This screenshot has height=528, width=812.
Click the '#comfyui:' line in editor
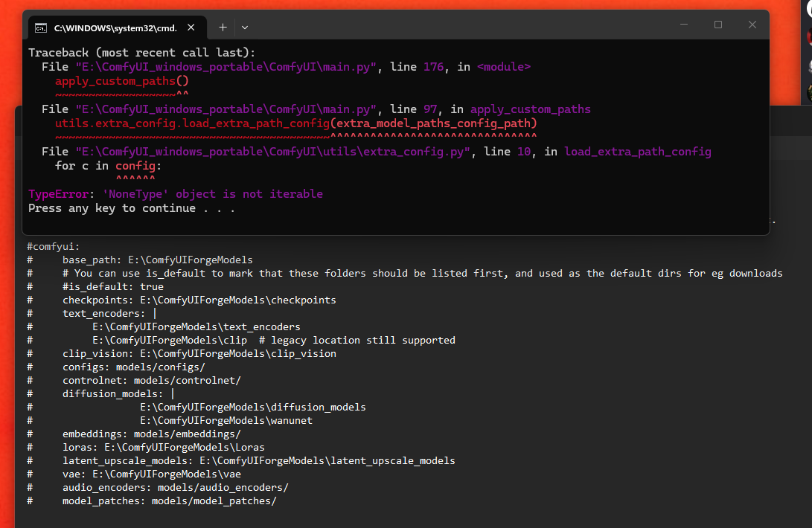click(x=54, y=246)
